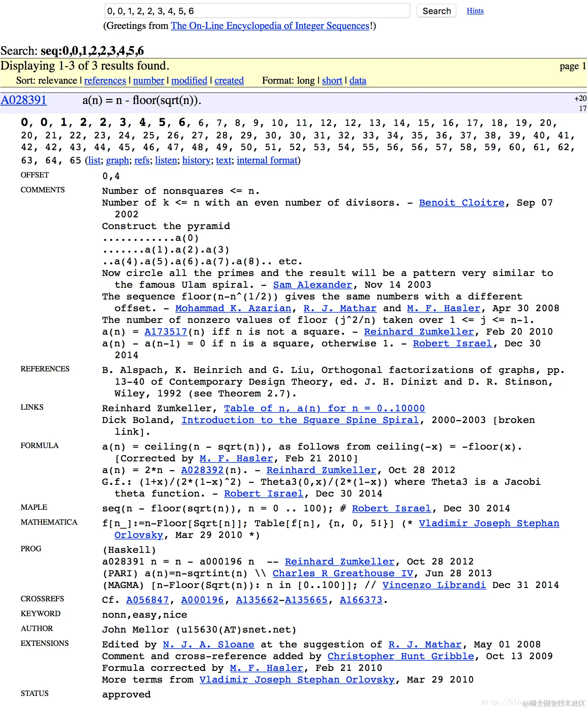Open the A173517 sequence link

click(166, 332)
